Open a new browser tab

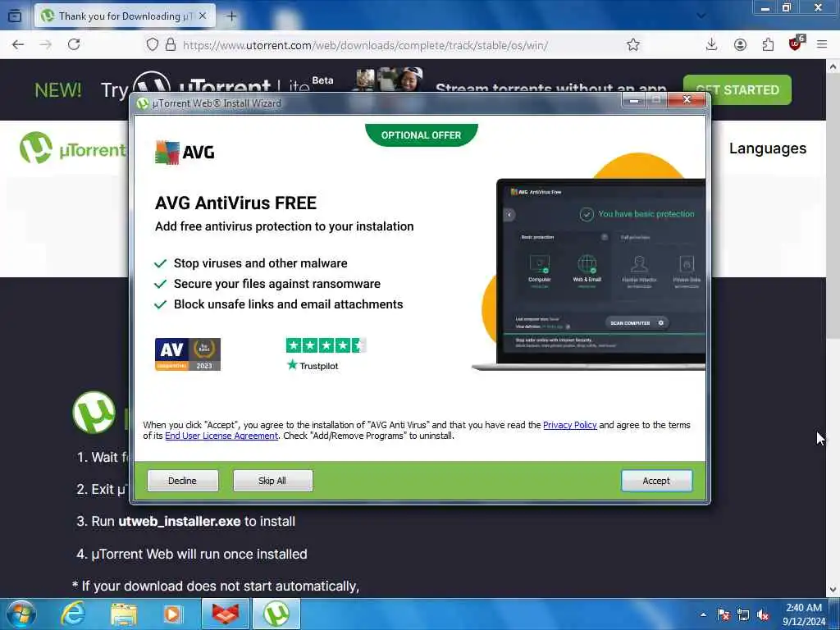pos(231,16)
